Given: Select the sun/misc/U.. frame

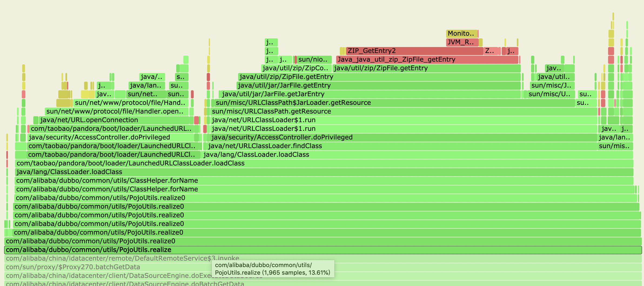Looking at the screenshot, I should (x=551, y=94).
